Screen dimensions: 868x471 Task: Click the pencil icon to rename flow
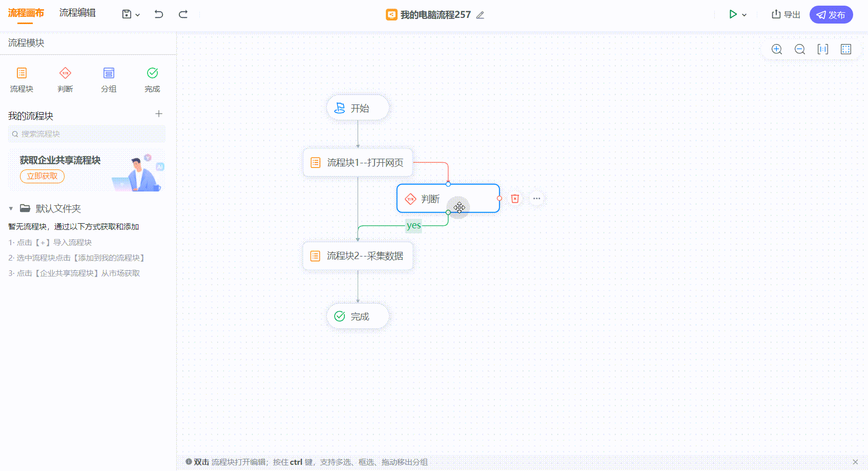pyautogui.click(x=480, y=15)
